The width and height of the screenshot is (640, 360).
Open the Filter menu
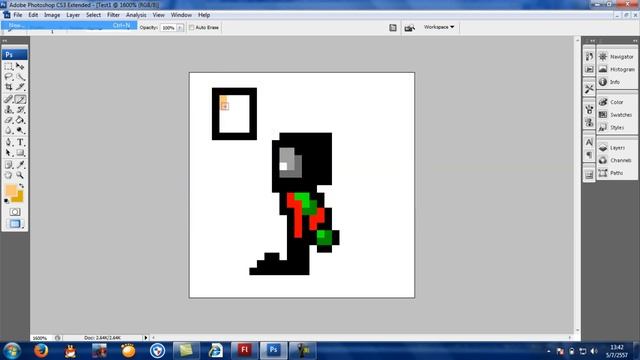click(x=113, y=15)
